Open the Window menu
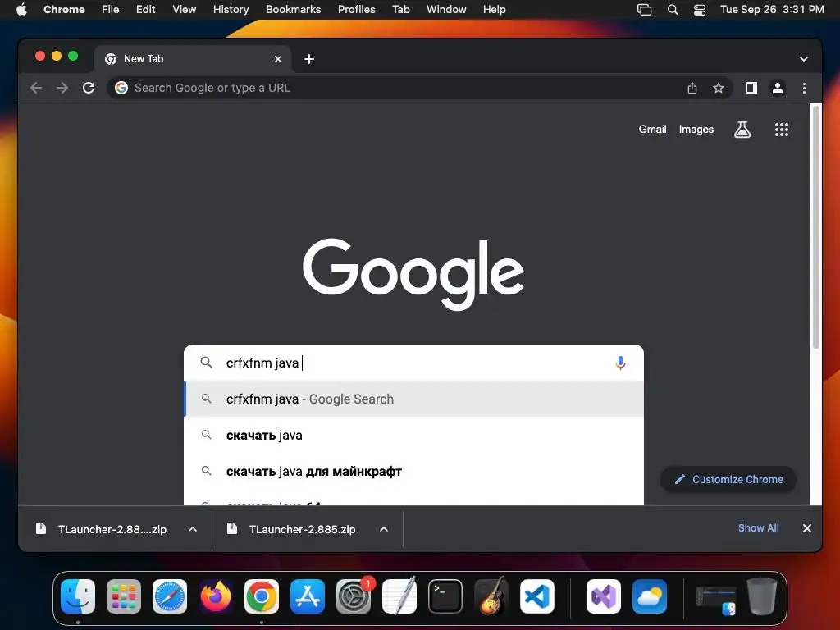 pos(446,10)
